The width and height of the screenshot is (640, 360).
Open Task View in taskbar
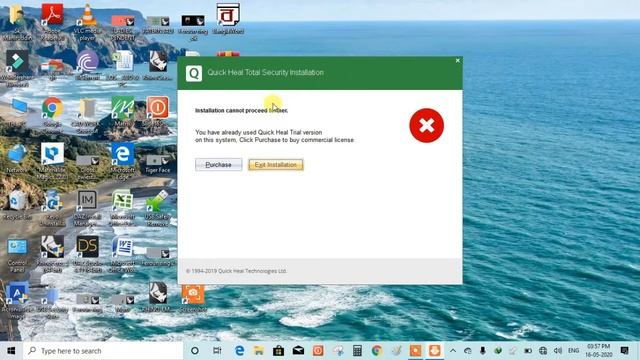point(217,351)
